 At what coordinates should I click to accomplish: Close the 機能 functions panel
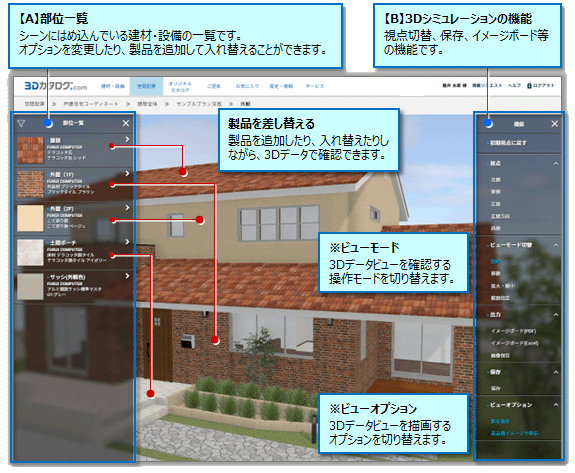pyautogui.click(x=554, y=124)
